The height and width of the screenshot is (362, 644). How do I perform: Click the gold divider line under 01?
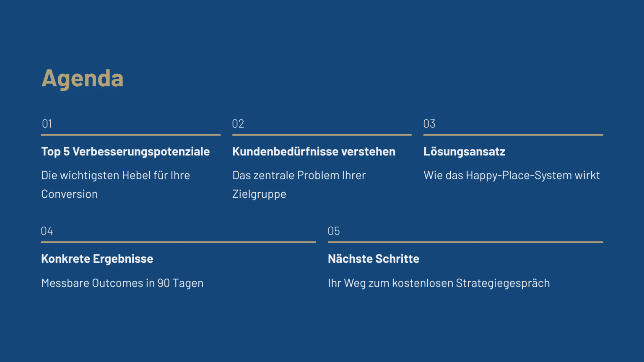pyautogui.click(x=130, y=135)
